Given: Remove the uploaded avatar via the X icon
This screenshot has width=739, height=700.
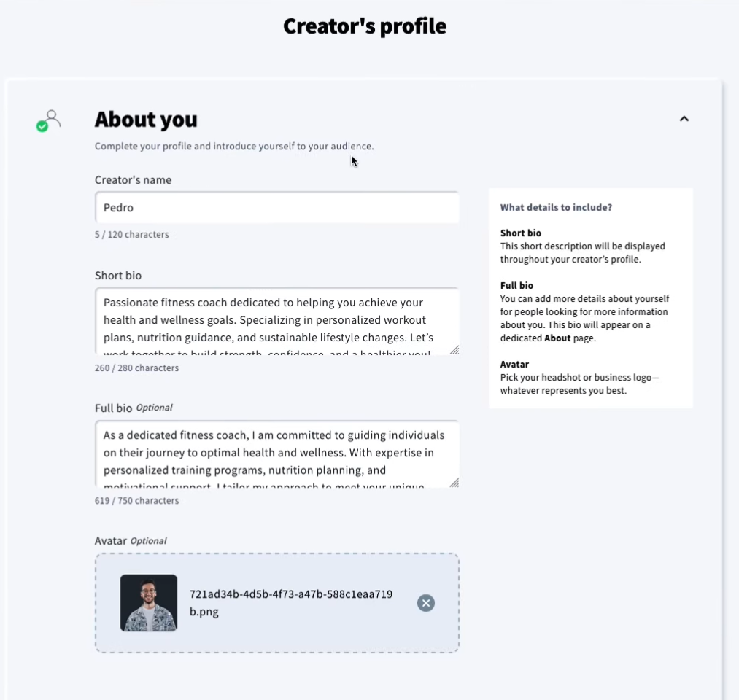Looking at the screenshot, I should 426,603.
